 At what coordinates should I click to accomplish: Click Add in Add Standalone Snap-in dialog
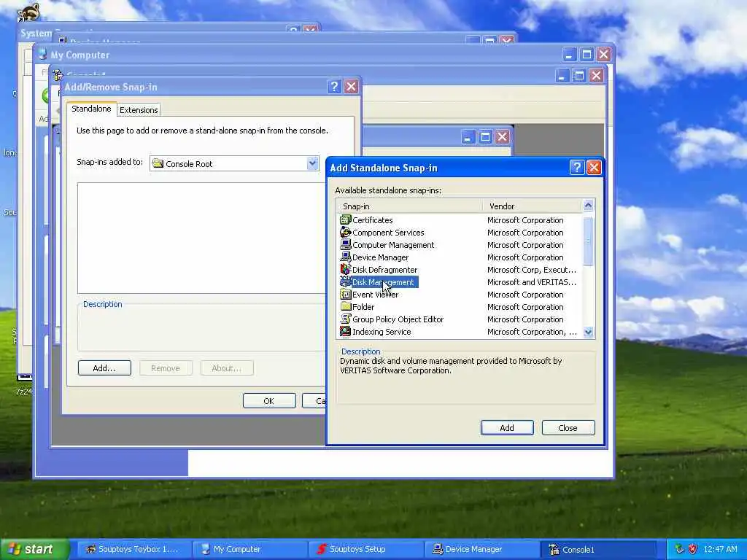point(507,427)
